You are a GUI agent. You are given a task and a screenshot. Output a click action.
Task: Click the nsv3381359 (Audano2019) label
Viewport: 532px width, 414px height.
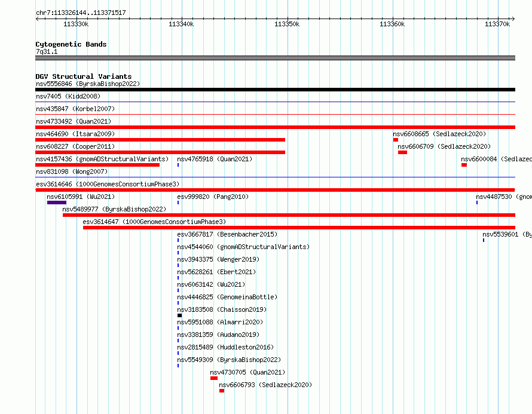(218, 335)
